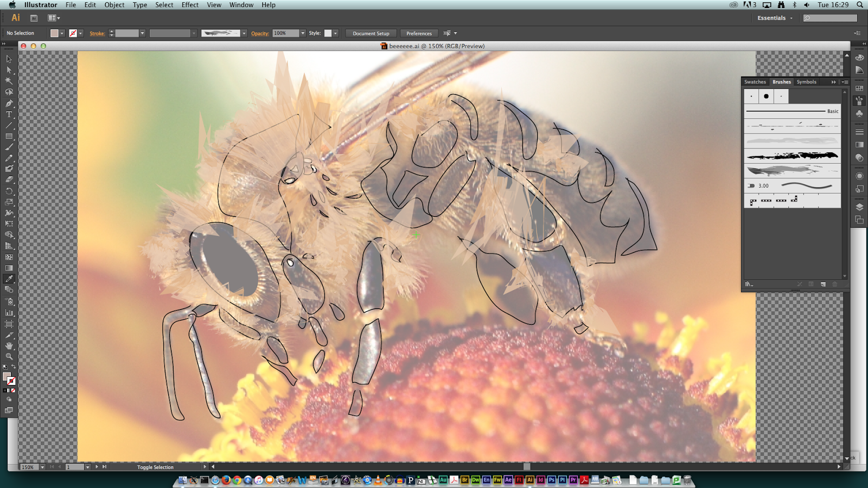
Task: Toggle the drawing mode button
Action: click(9, 400)
